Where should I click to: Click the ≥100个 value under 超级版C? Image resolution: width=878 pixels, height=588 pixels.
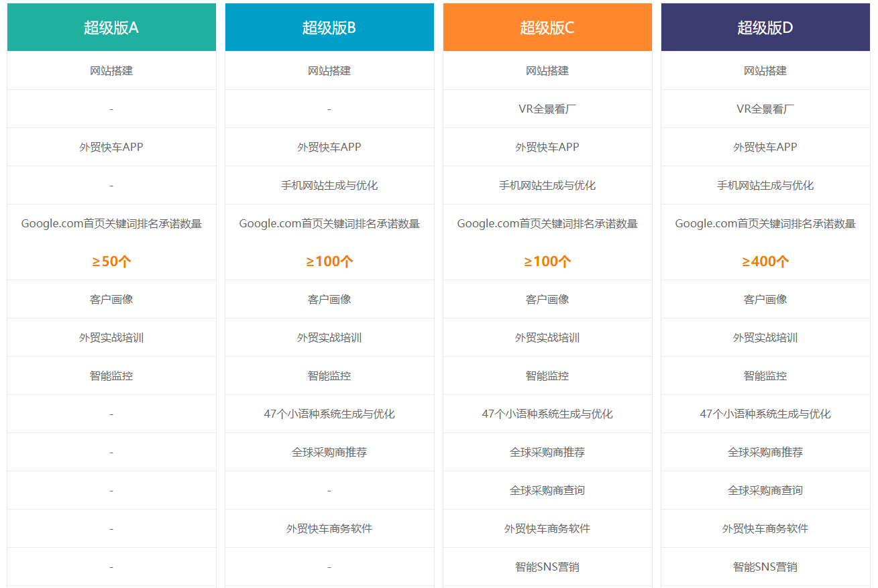[x=547, y=261]
